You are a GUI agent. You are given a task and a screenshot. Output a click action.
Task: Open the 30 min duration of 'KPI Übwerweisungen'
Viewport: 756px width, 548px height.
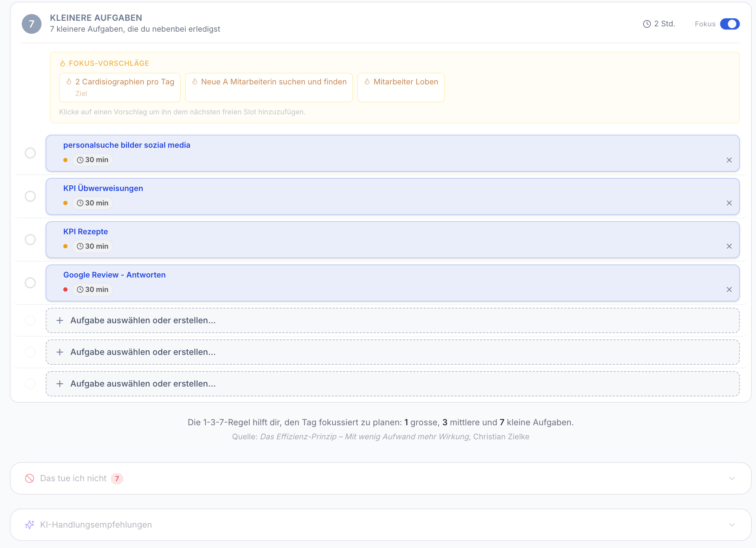click(x=92, y=203)
